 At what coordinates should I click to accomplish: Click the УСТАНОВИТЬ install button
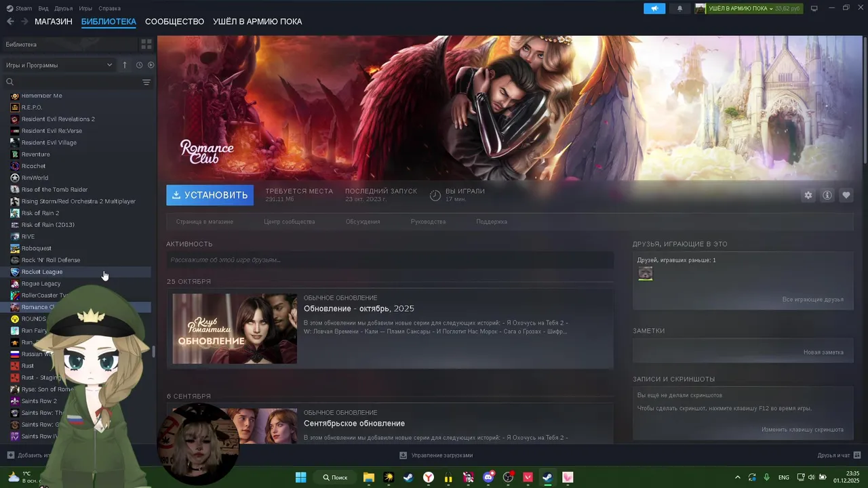tap(210, 195)
